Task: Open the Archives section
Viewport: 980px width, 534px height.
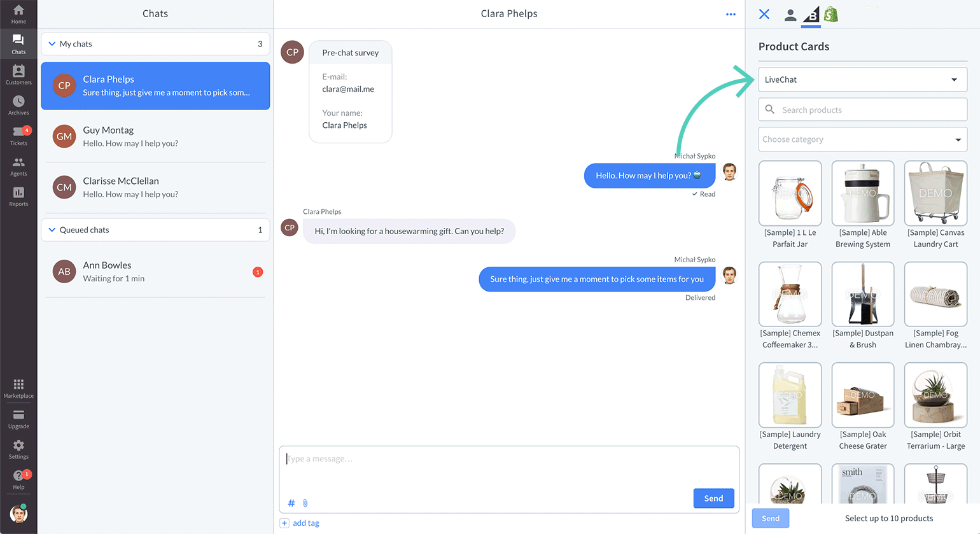Action: (x=18, y=105)
